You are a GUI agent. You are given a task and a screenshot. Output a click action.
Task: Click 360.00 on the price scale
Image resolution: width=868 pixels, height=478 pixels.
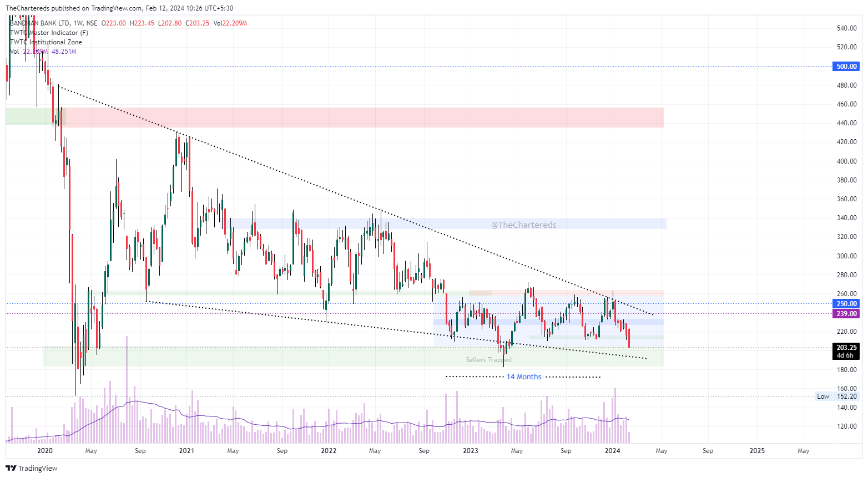846,199
